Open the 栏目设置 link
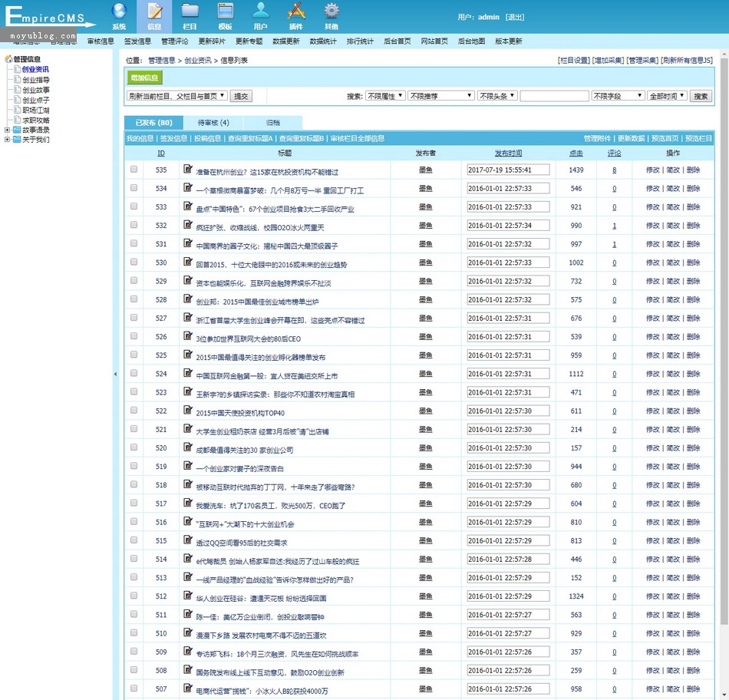The image size is (729, 700). click(x=574, y=61)
